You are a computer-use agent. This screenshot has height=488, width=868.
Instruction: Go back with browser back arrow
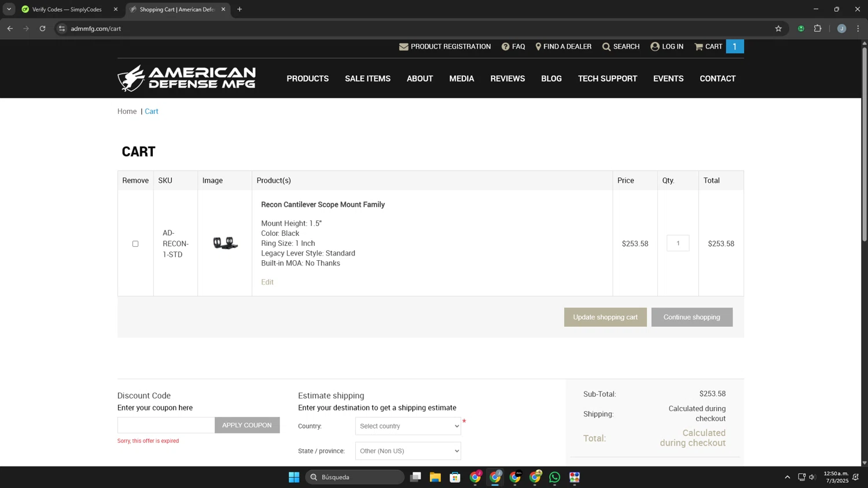pos(10,28)
